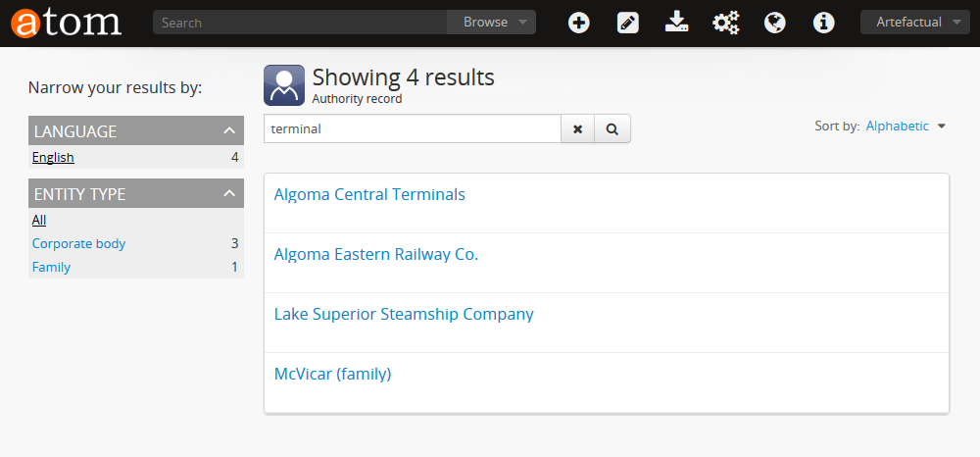Open Lake Superior Steamship Company record
Screen dimensions: 980x457
(404, 314)
